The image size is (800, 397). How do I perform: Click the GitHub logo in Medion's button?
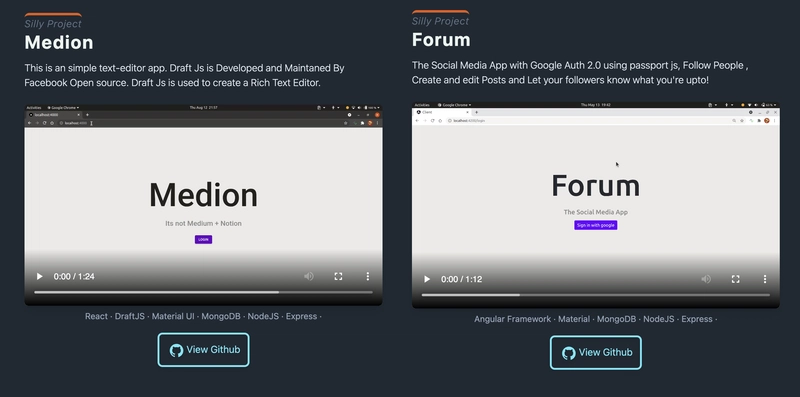pos(177,351)
